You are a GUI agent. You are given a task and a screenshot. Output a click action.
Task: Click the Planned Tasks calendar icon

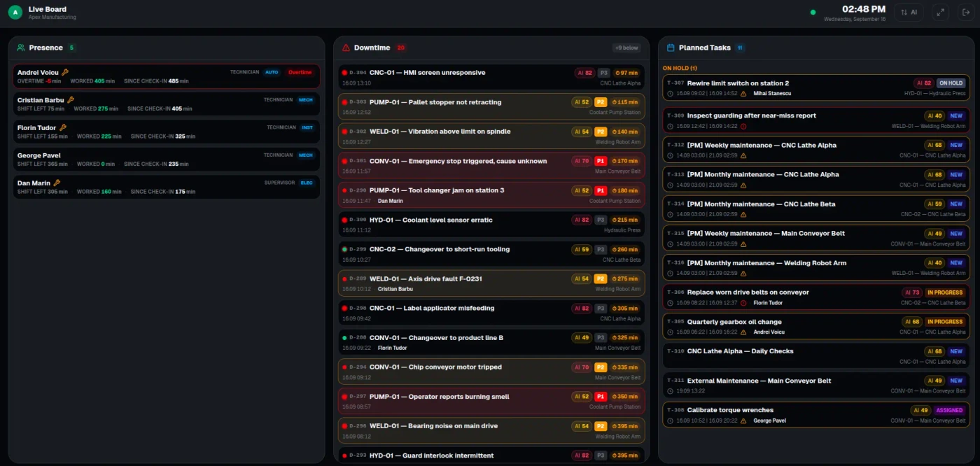tap(671, 48)
